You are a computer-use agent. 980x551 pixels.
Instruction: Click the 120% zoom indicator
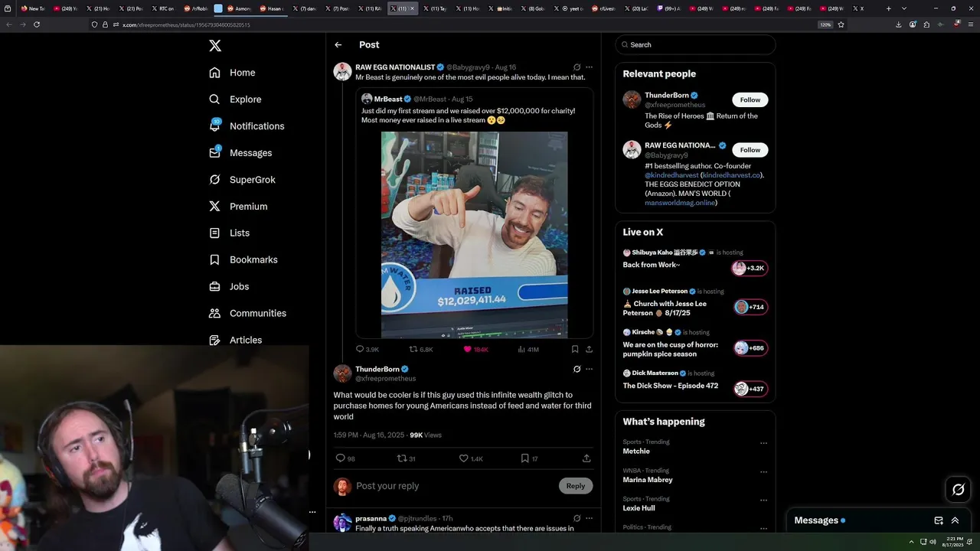click(825, 24)
